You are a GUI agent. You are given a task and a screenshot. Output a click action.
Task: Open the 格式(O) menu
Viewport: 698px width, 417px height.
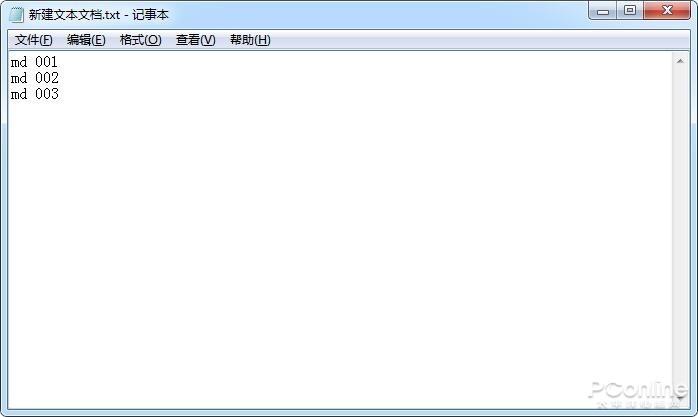[141, 40]
